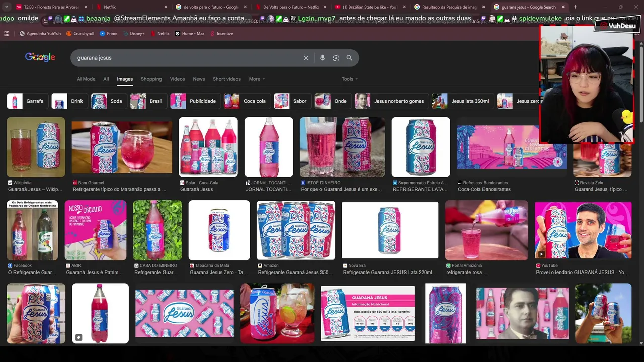644x362 pixels.
Task: Filter images by Jesus lata 350ml chip
Action: click(x=463, y=101)
